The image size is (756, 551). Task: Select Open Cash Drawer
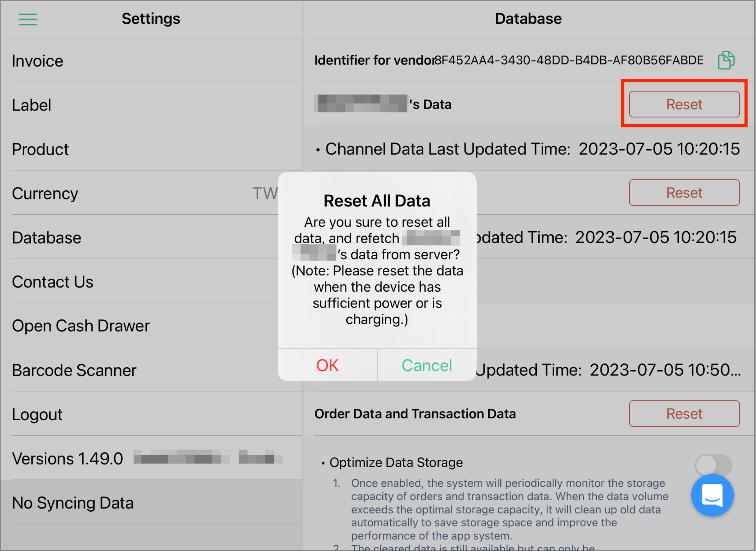pyautogui.click(x=81, y=325)
